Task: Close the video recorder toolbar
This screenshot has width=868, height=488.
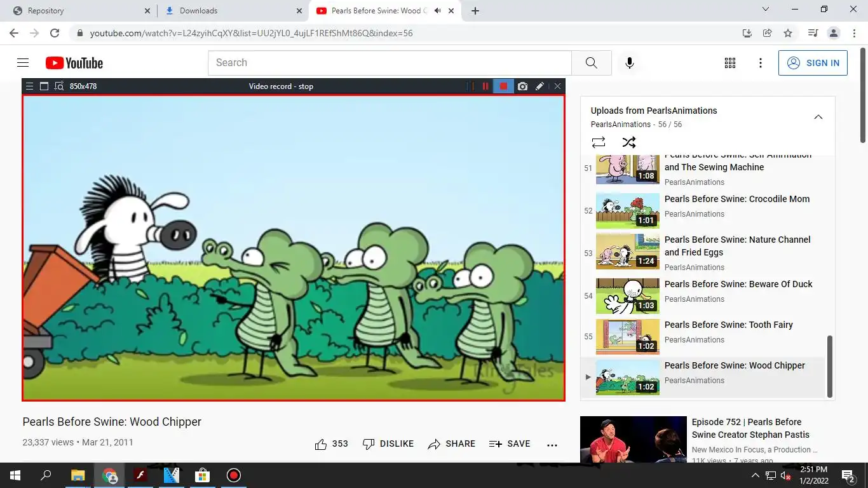Action: 557,86
